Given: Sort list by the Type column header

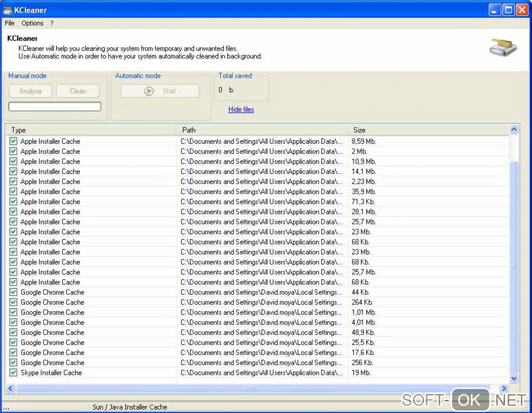Looking at the screenshot, I should point(91,130).
